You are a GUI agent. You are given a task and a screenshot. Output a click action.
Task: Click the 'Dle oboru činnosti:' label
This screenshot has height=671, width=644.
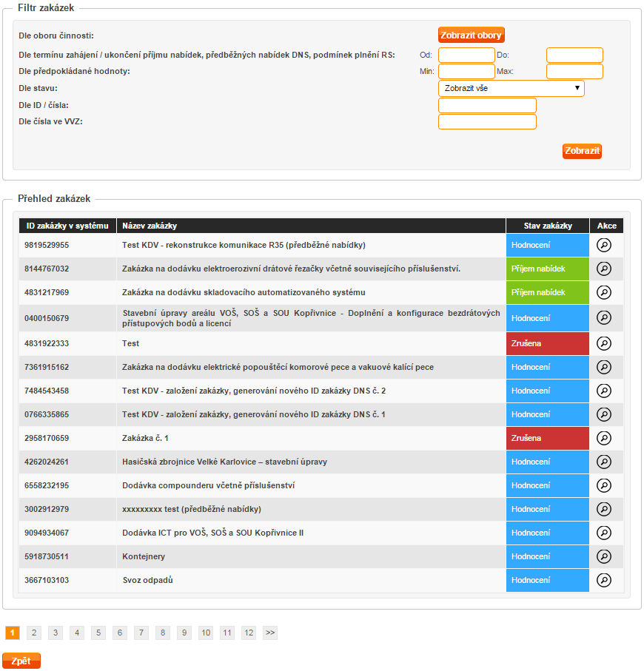point(56,36)
